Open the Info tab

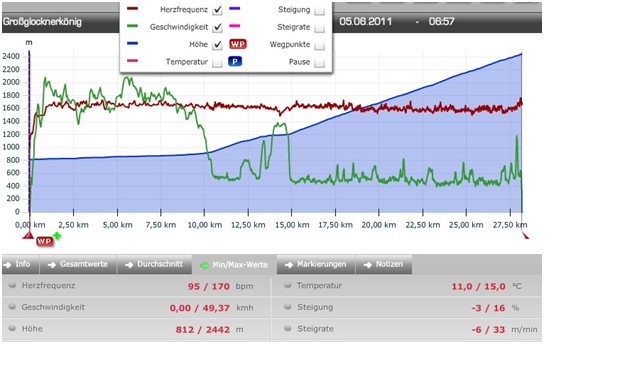tap(20, 264)
